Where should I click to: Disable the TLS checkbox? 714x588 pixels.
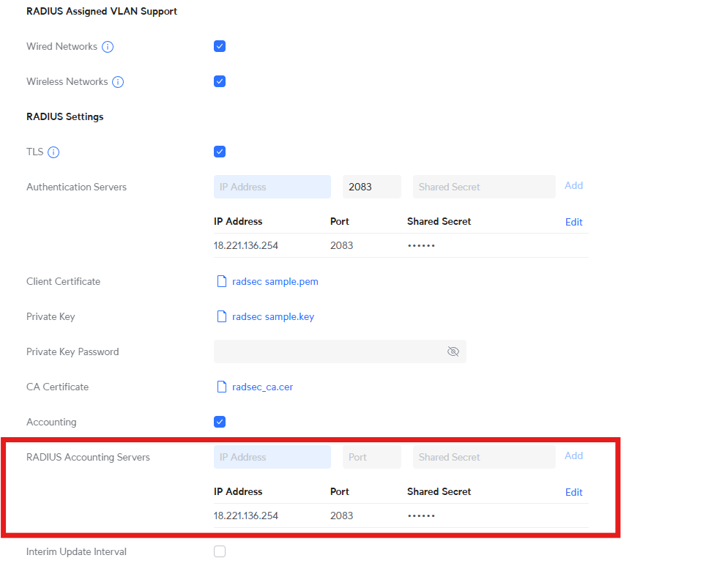point(220,152)
